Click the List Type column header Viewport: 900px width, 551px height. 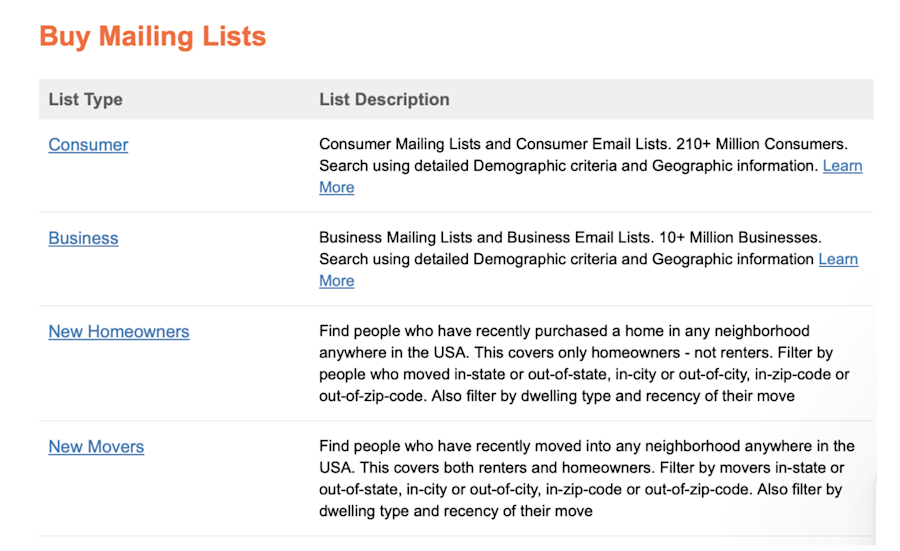click(86, 99)
